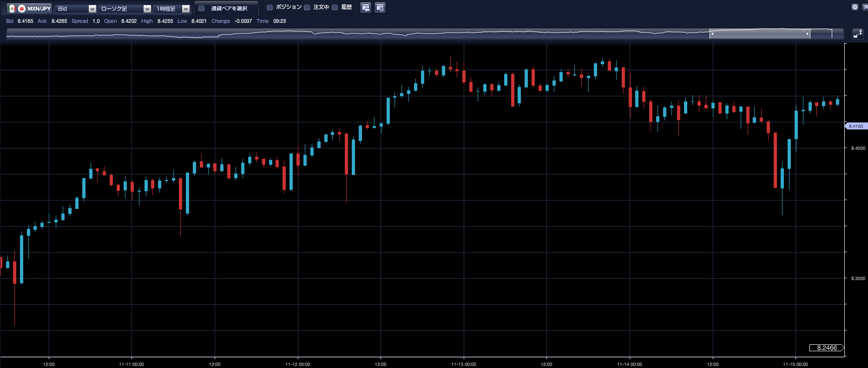Enable the 履歴 history checkbox

point(335,7)
